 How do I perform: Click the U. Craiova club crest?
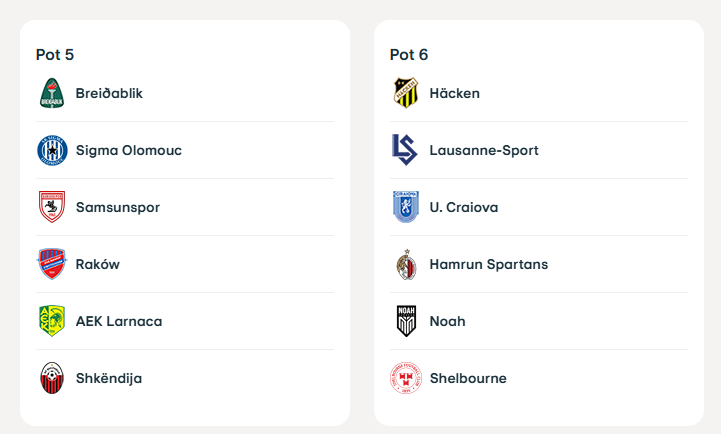(x=406, y=207)
